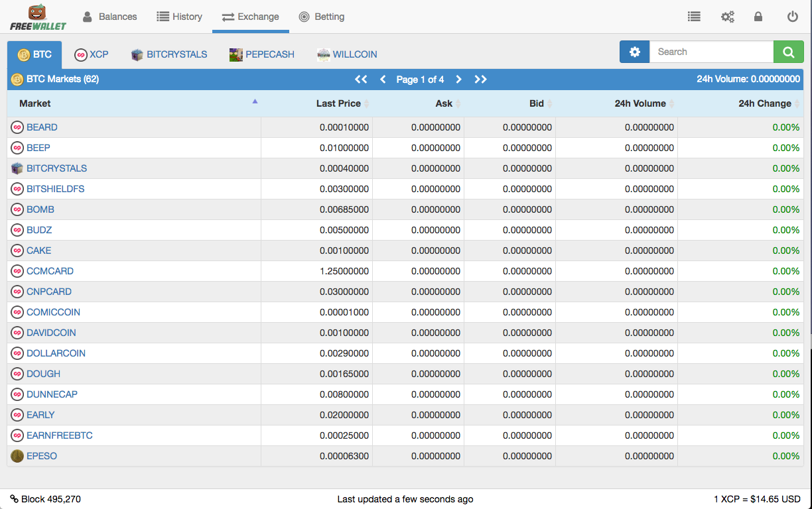Open the BUDZ market
Image resolution: width=812 pixels, height=509 pixels.
(x=39, y=230)
